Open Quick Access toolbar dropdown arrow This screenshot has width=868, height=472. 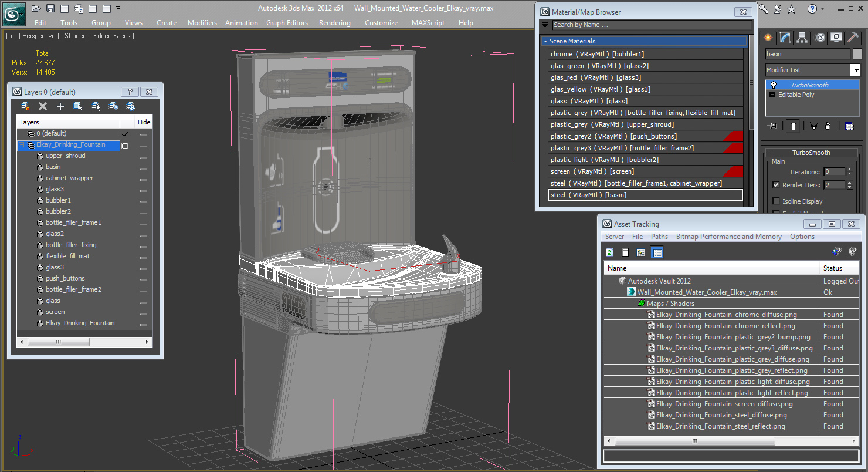tap(118, 8)
